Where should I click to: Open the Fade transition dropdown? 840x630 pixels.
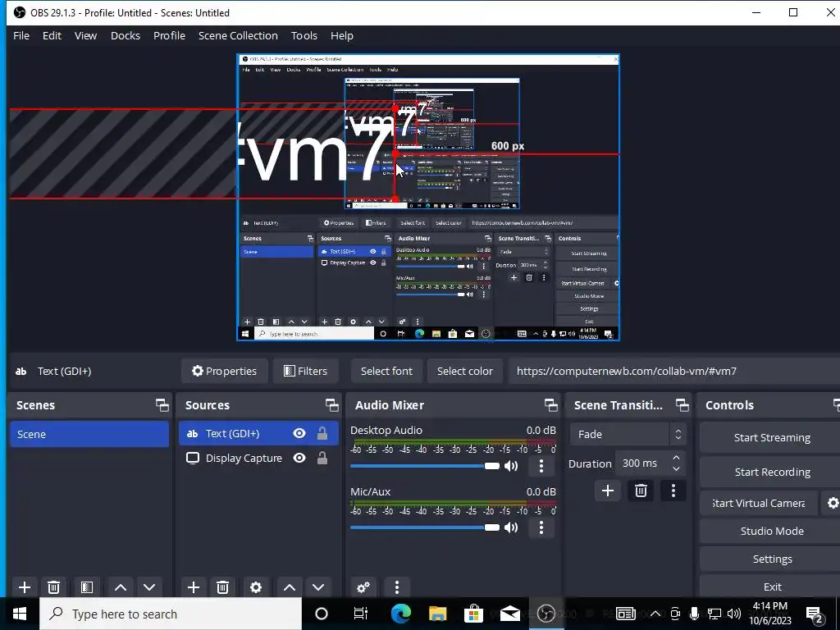tap(628, 434)
